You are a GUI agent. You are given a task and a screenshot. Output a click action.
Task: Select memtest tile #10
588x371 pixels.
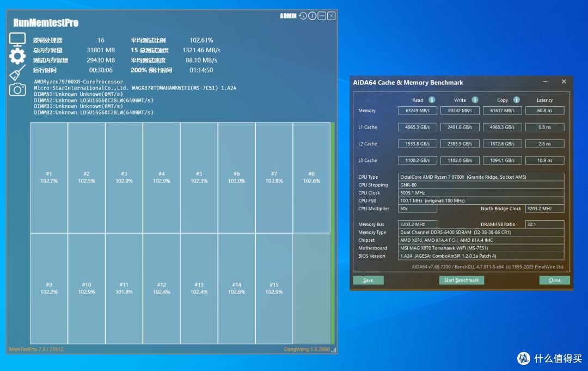87,288
